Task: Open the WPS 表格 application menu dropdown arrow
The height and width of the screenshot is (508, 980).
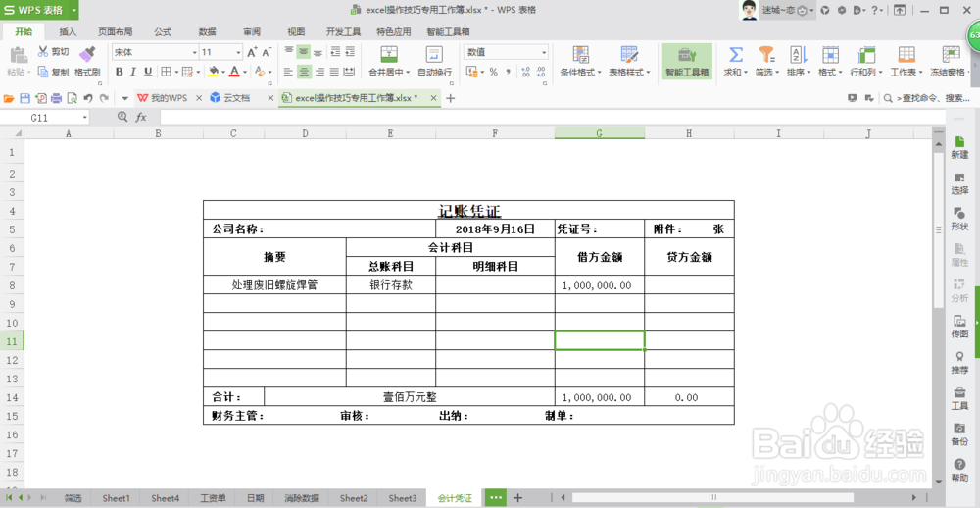Action: pos(74,10)
